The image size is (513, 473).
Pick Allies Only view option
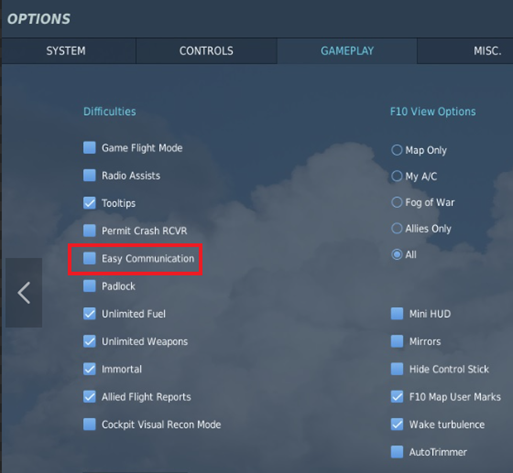click(x=397, y=228)
